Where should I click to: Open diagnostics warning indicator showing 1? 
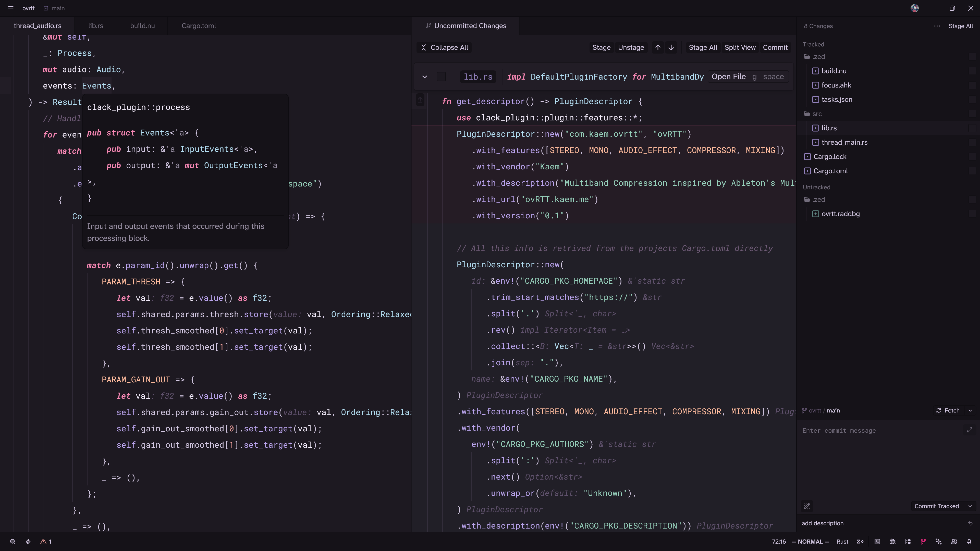(x=46, y=542)
